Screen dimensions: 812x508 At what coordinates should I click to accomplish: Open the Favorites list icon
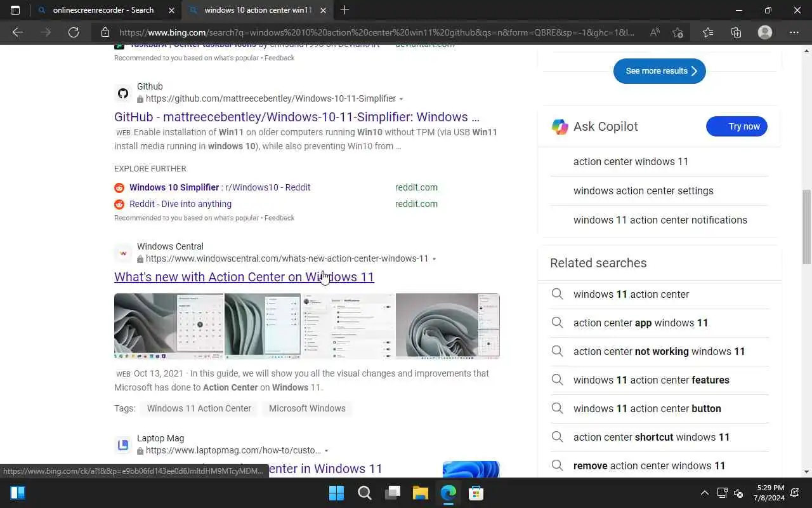click(x=708, y=32)
